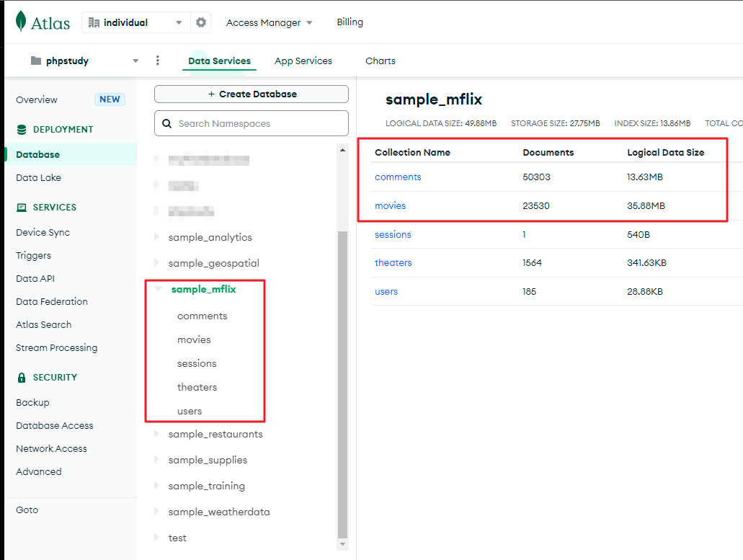
Task: Open the movies collection link
Action: 390,205
